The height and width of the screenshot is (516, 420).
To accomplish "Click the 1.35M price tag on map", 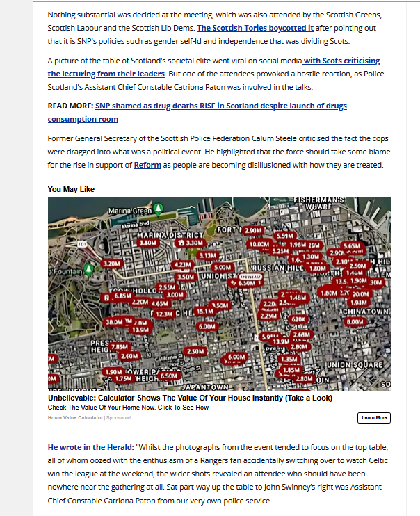I will (289, 359).
